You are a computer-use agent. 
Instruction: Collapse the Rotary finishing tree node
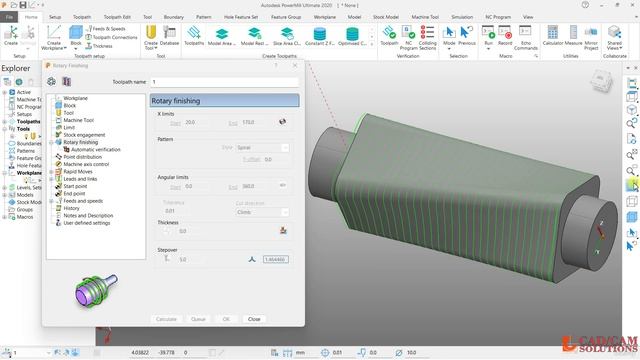(x=51, y=142)
